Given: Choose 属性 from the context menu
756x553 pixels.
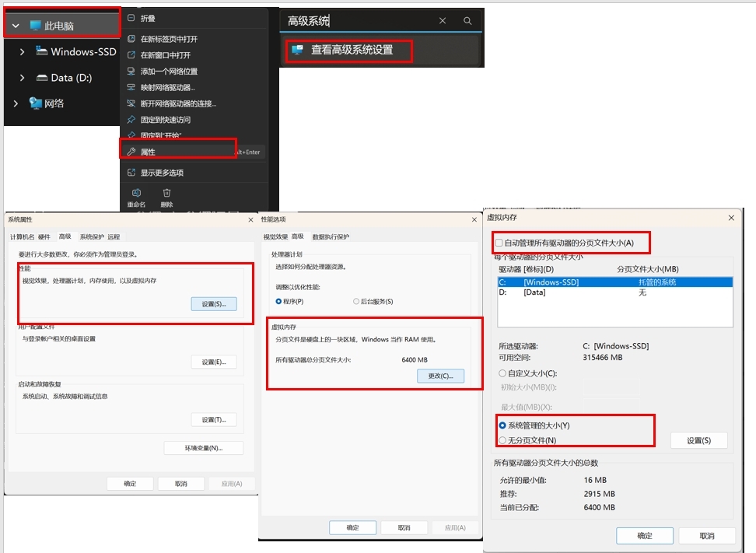Looking at the screenshot, I should click(148, 152).
